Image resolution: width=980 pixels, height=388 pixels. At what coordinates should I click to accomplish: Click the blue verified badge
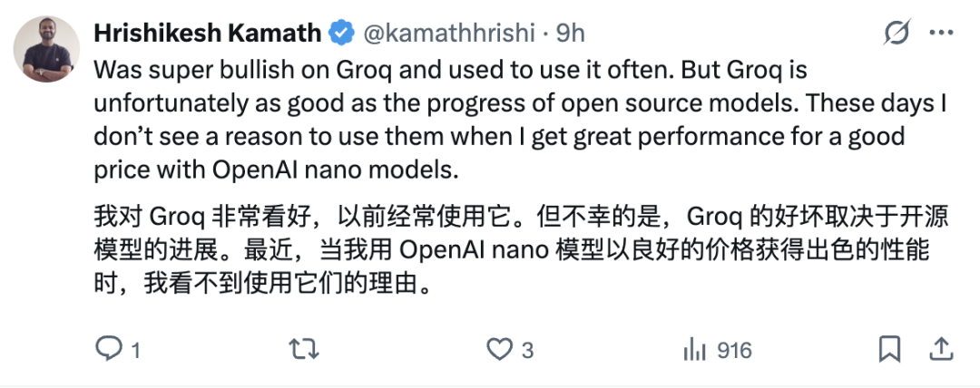click(x=341, y=34)
